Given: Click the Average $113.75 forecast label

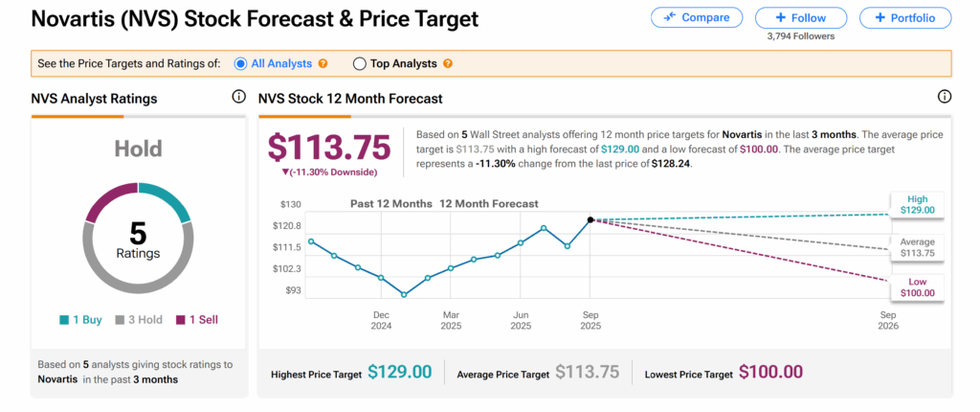Looking at the screenshot, I should pyautogui.click(x=916, y=247).
